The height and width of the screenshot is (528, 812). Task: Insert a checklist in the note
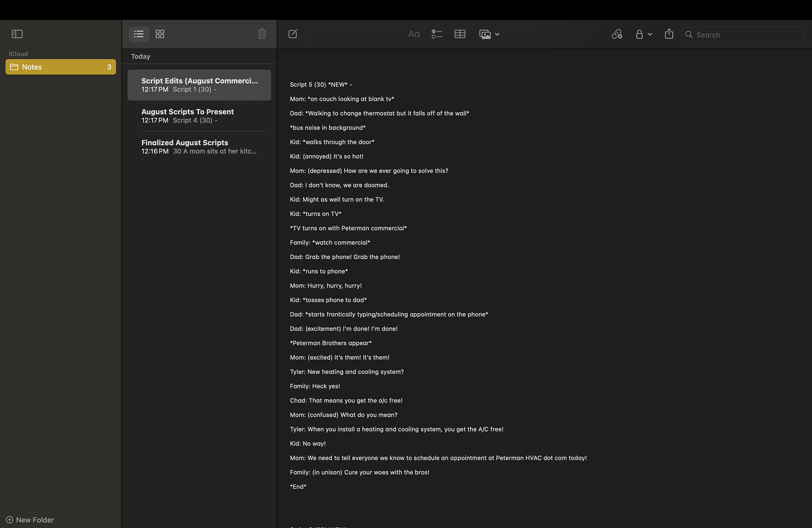(x=436, y=34)
